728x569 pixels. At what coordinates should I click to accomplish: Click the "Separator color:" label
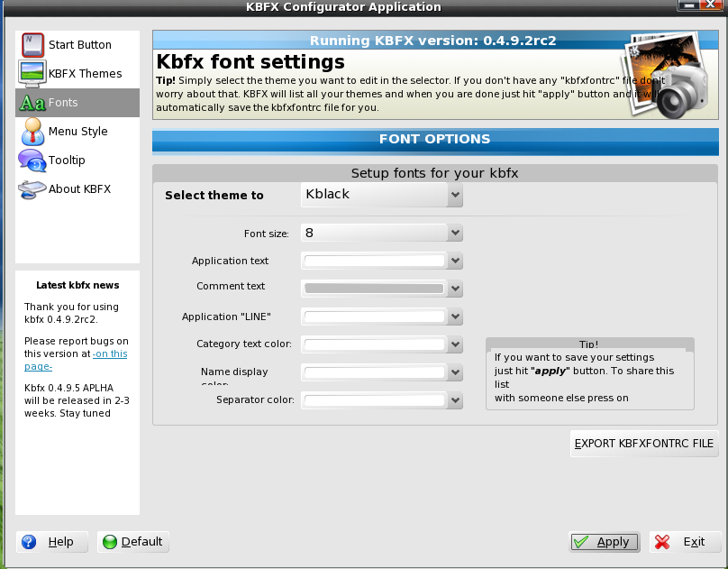[x=255, y=400]
